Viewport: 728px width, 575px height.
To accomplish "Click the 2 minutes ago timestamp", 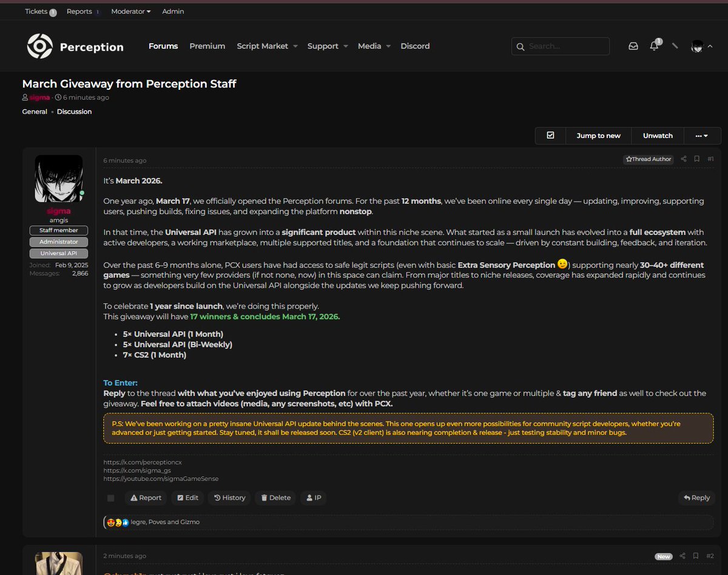I will pyautogui.click(x=124, y=556).
